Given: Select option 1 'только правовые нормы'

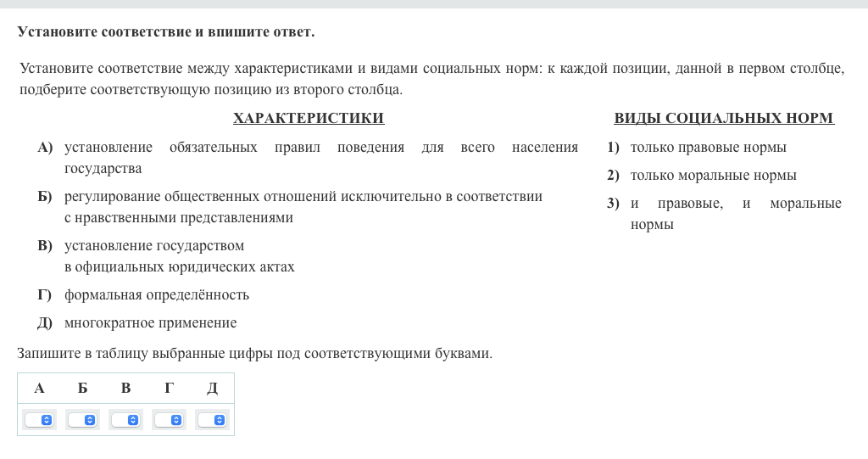Looking at the screenshot, I should [708, 148].
